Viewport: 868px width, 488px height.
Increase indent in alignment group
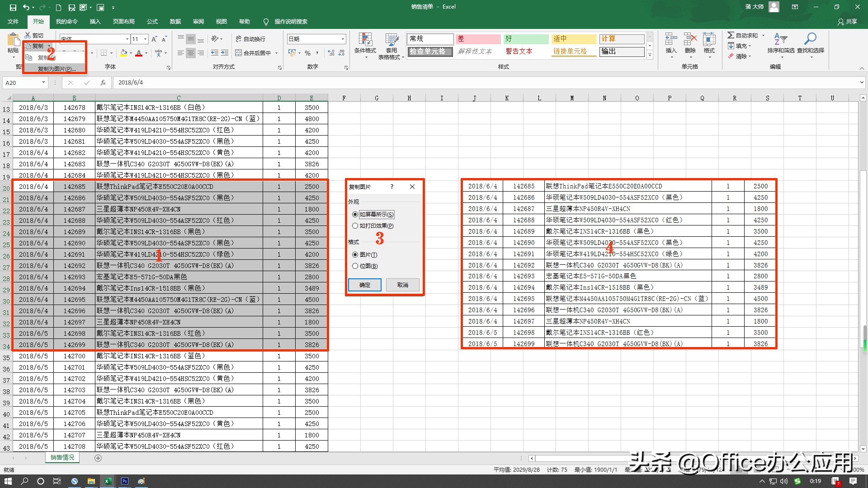(x=225, y=53)
